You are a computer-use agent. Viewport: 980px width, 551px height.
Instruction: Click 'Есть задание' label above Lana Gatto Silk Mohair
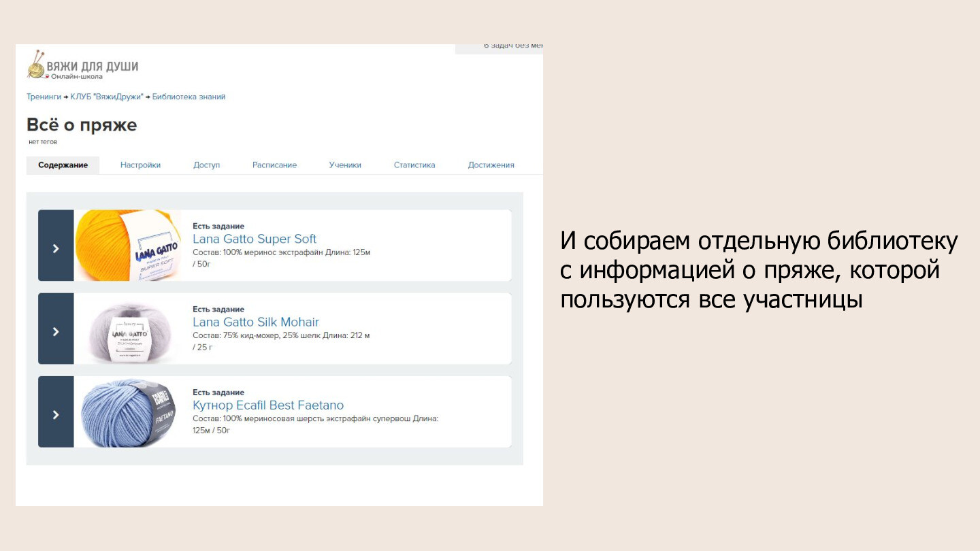(218, 310)
